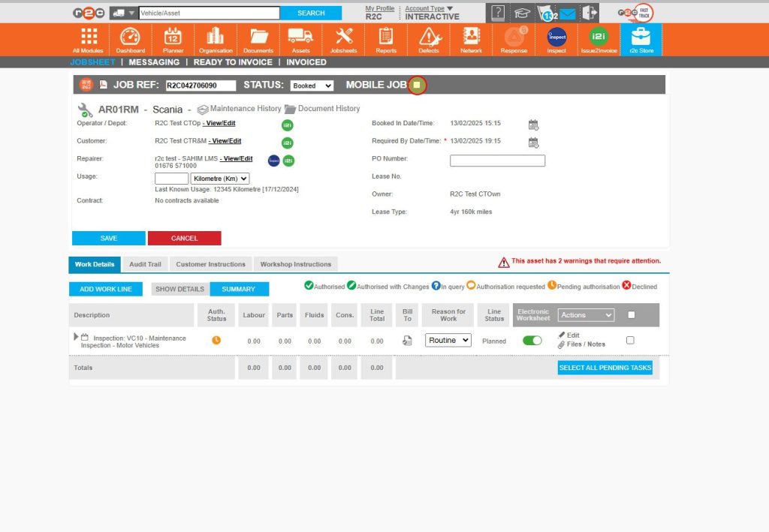Open the Maintenance History icon

pyautogui.click(x=203, y=109)
